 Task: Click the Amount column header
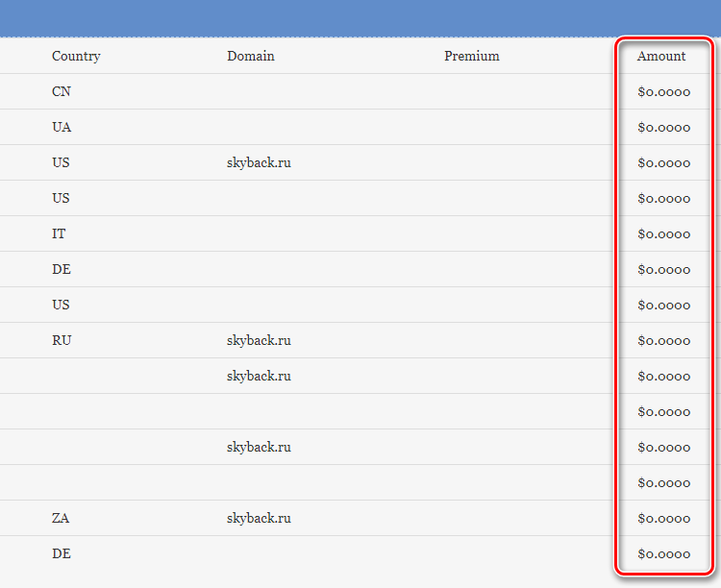[661, 56]
